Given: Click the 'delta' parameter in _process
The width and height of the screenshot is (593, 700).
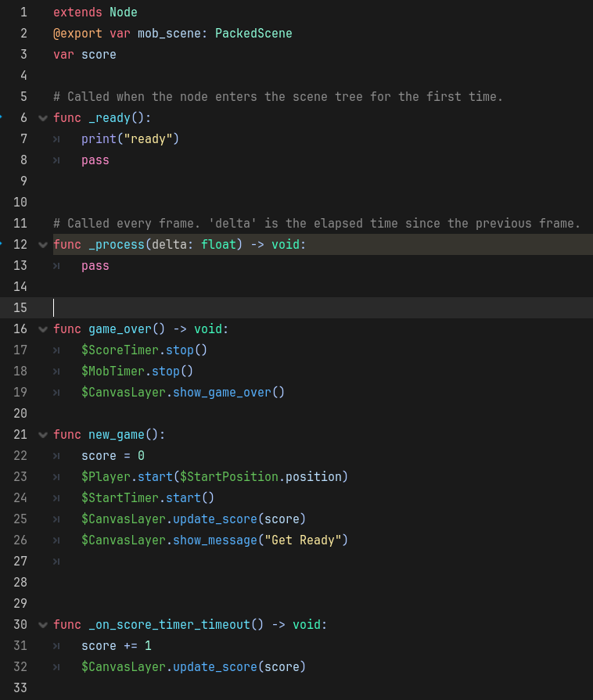Looking at the screenshot, I should (x=169, y=245).
